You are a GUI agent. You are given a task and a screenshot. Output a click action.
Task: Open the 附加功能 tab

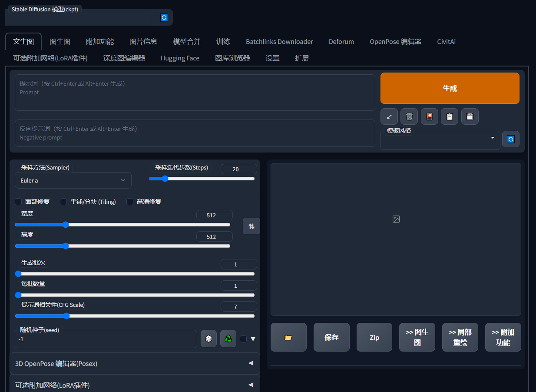tap(100, 42)
